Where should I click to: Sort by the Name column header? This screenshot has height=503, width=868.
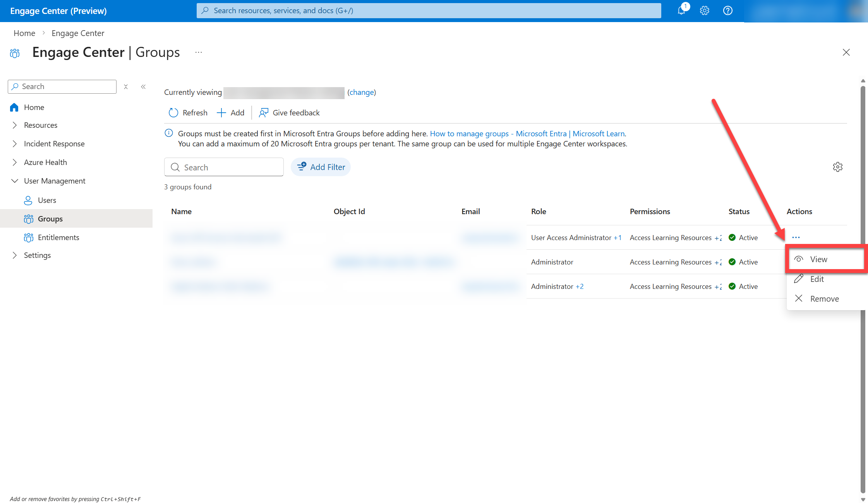click(x=182, y=211)
